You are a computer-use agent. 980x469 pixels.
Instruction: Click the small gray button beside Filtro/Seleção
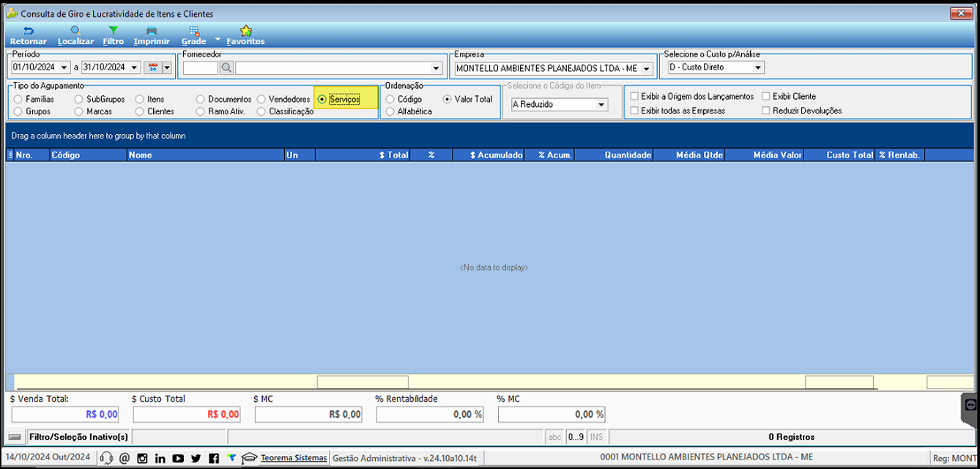(x=15, y=437)
